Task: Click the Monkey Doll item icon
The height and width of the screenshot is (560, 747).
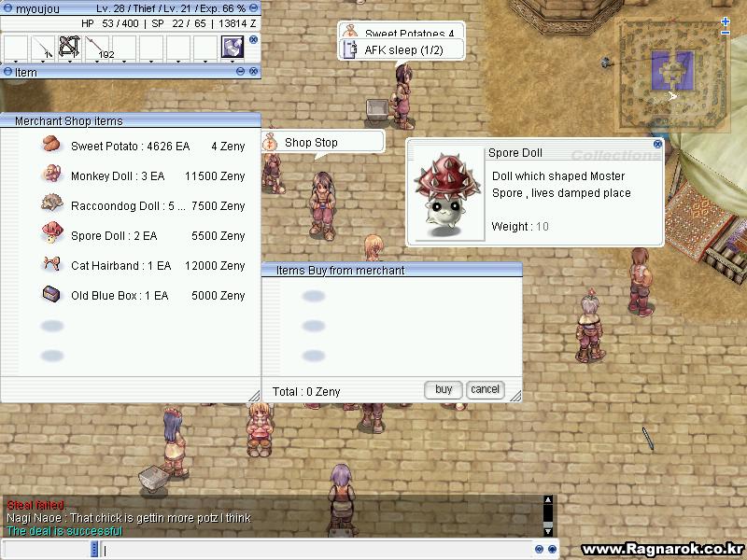Action: 52,175
